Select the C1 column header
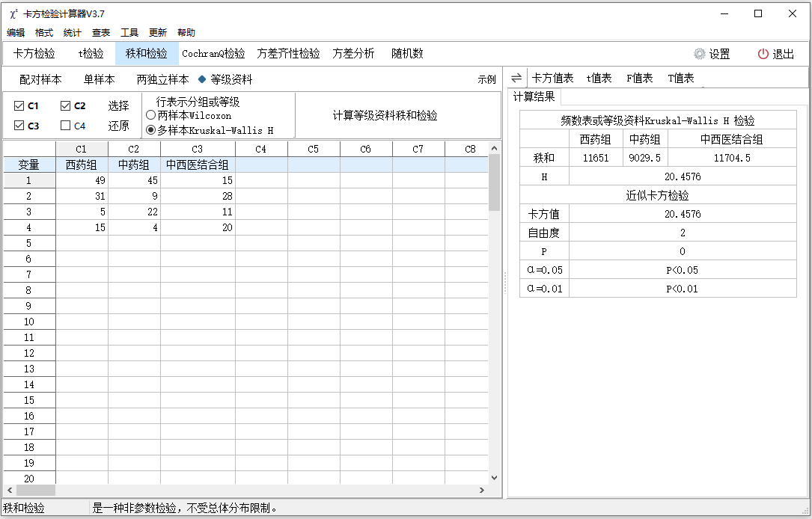This screenshot has height=519, width=812. 82,149
